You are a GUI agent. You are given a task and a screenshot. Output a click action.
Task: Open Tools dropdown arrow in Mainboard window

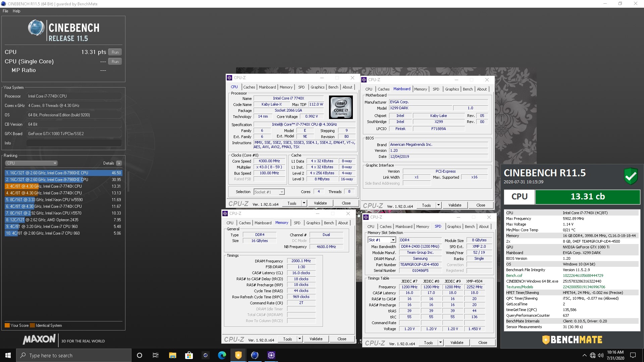[x=438, y=205]
